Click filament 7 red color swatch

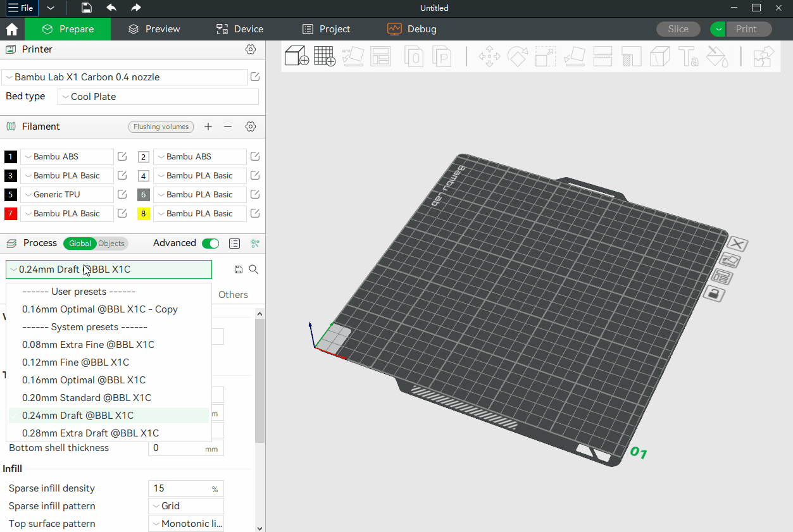click(11, 214)
